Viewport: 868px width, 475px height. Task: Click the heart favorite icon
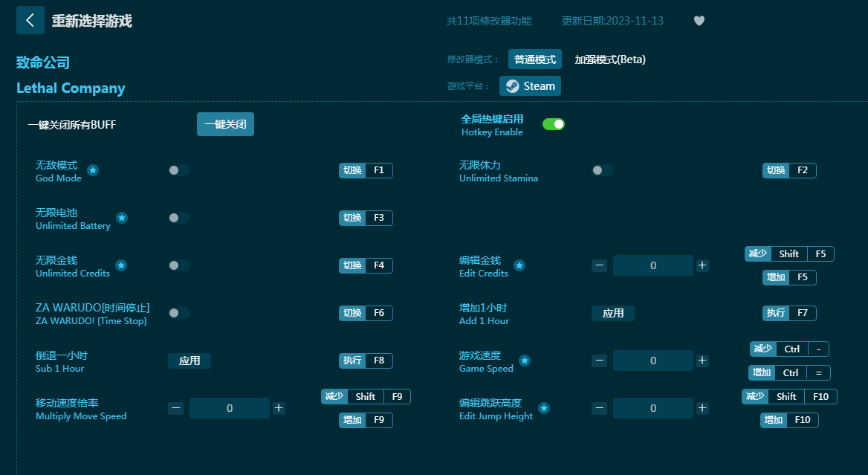coord(699,21)
